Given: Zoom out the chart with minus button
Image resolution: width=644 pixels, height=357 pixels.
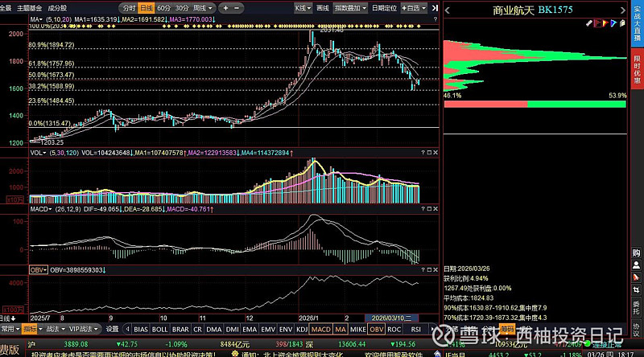Looking at the screenshot, I should coord(237,8).
